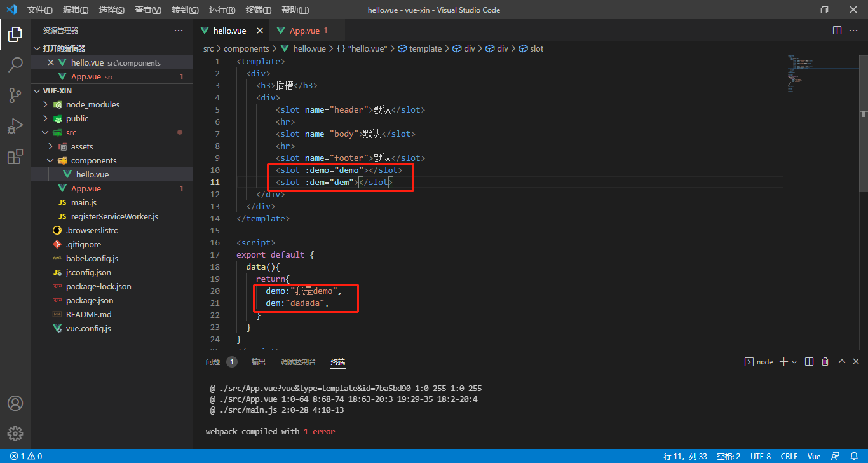Open the 转到(G) menu
The height and width of the screenshot is (463, 868).
pyautogui.click(x=185, y=10)
